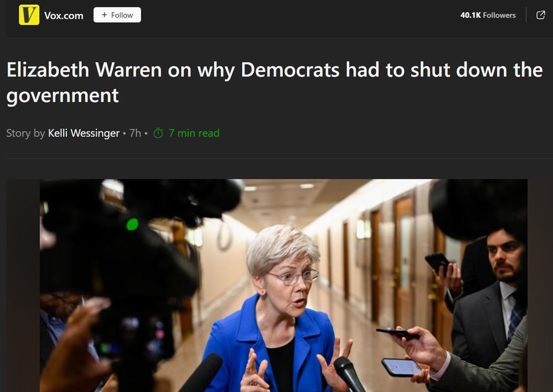
Task: Click the woman's eyeglasses in photo
Action: (294, 277)
